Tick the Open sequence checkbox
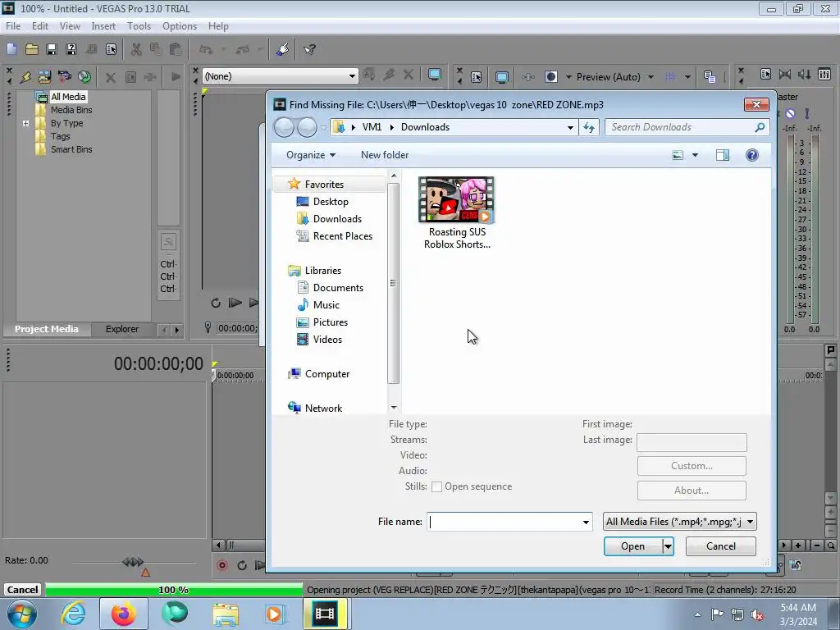Viewport: 840px width, 630px height. coord(436,486)
